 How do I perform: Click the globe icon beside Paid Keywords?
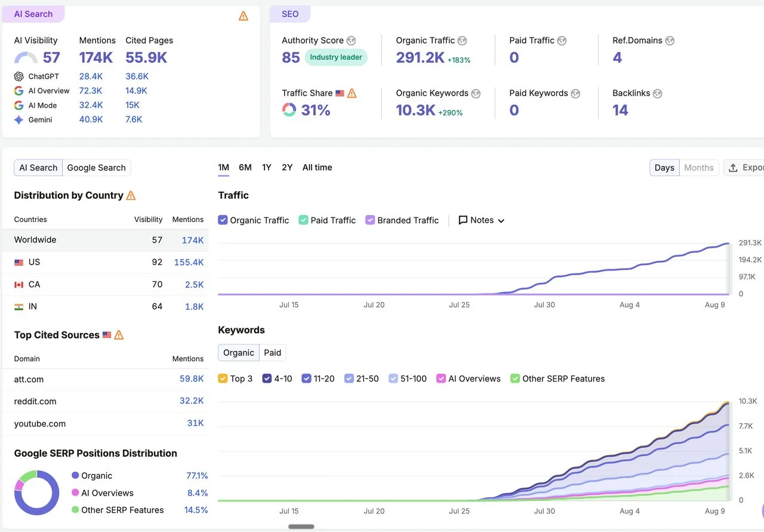575,94
